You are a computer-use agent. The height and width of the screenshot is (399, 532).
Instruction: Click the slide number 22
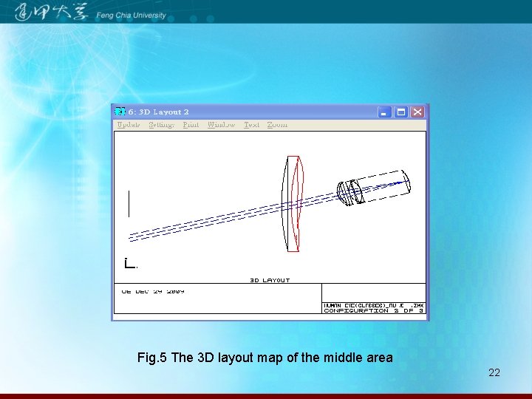pos(494,372)
